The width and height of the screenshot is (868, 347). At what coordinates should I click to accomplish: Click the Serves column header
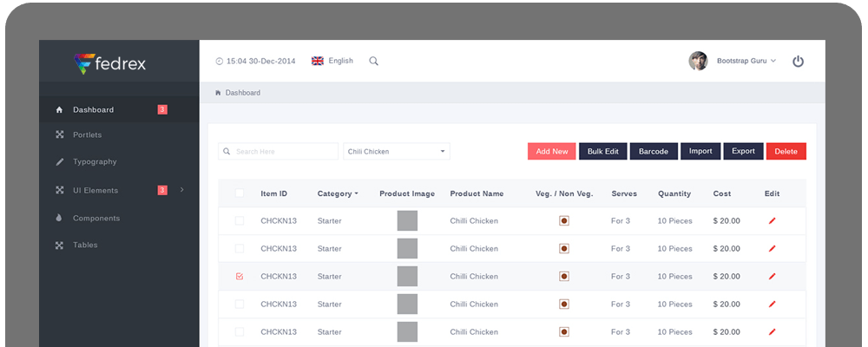click(624, 193)
